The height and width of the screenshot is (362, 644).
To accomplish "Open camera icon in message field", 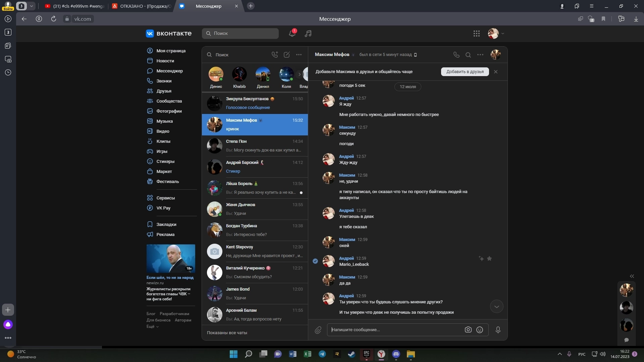I will tap(468, 330).
